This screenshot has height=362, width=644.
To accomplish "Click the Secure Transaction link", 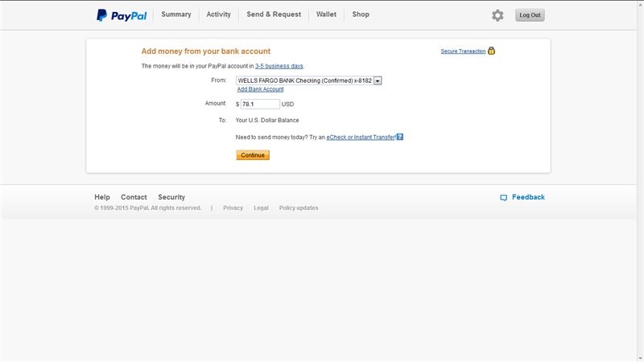I will 463,51.
